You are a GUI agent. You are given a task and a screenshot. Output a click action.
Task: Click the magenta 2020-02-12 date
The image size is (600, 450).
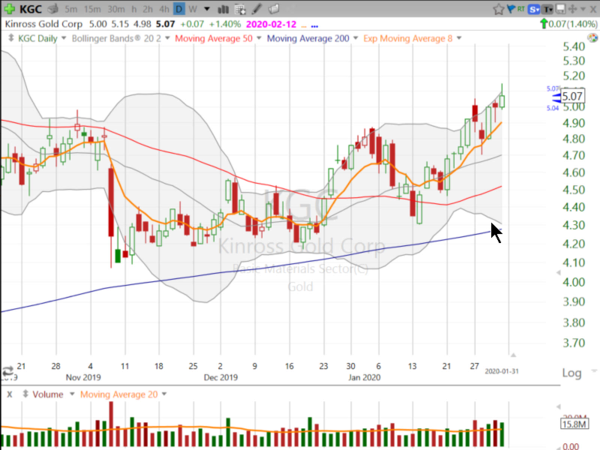coord(271,24)
